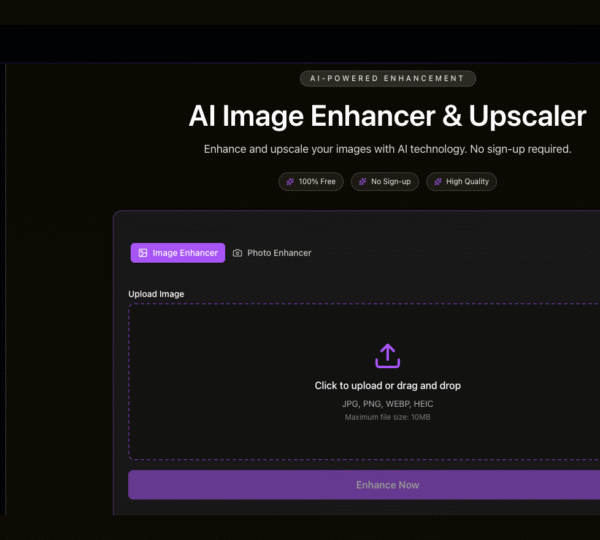
Task: Click the No Sign-up badge text
Action: pyautogui.click(x=390, y=182)
